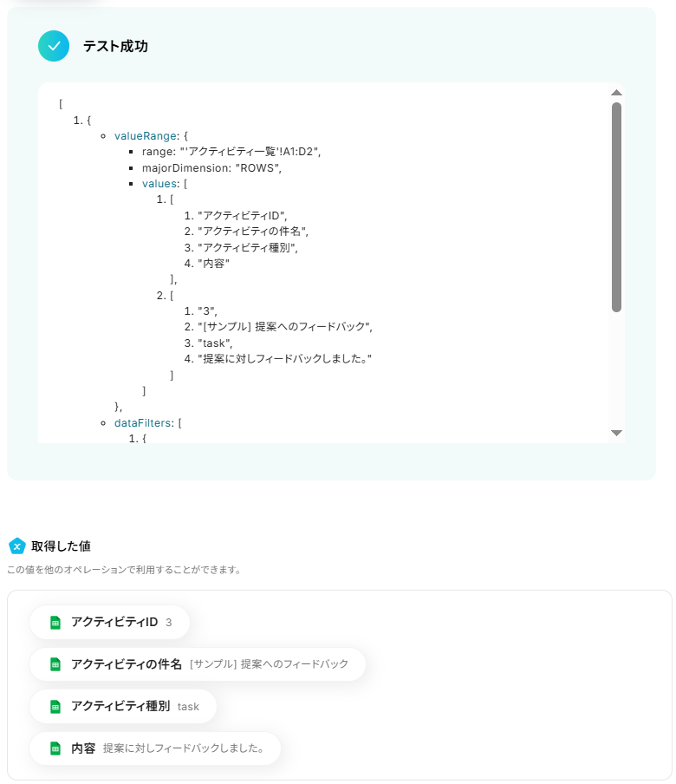Select the アクティビティの件名 value chip
Image resolution: width=676 pixels, height=784 pixels.
pos(198,664)
